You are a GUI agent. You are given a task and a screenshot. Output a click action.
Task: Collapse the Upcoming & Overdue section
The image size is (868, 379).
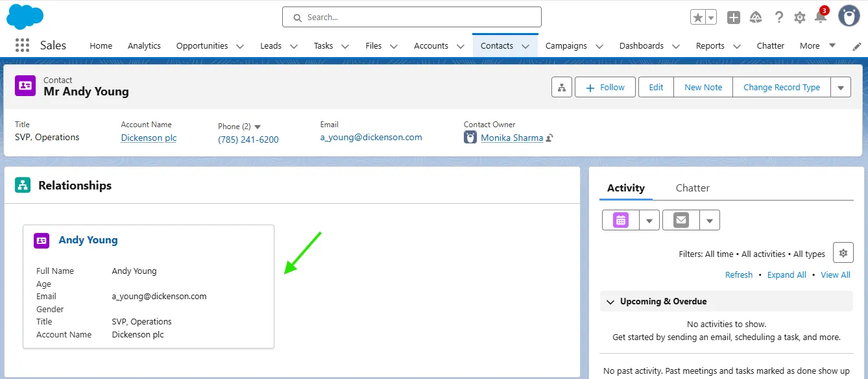pyautogui.click(x=610, y=302)
